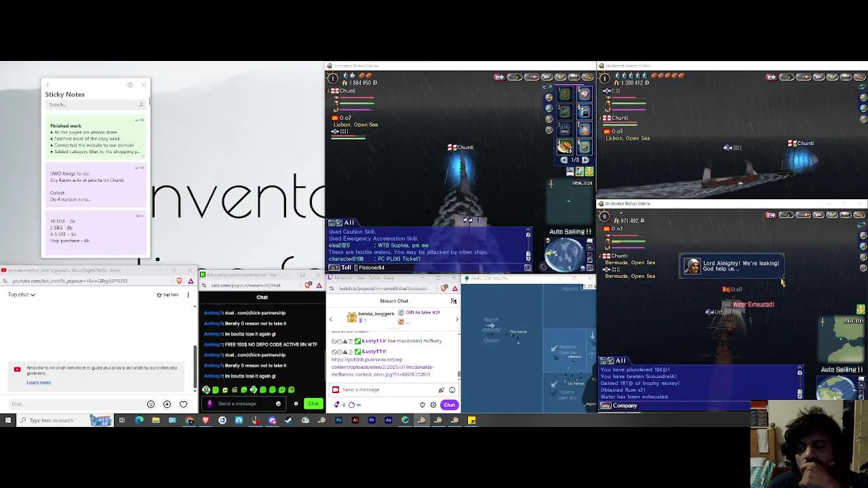Click the level 6 badge in Bermuda game
This screenshot has height=488, width=868.
pos(604,217)
